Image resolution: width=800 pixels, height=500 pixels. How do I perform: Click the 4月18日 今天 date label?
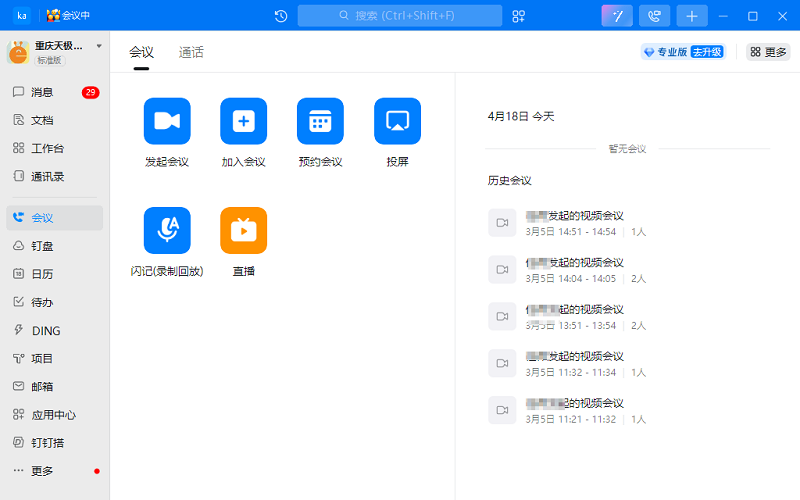521,116
